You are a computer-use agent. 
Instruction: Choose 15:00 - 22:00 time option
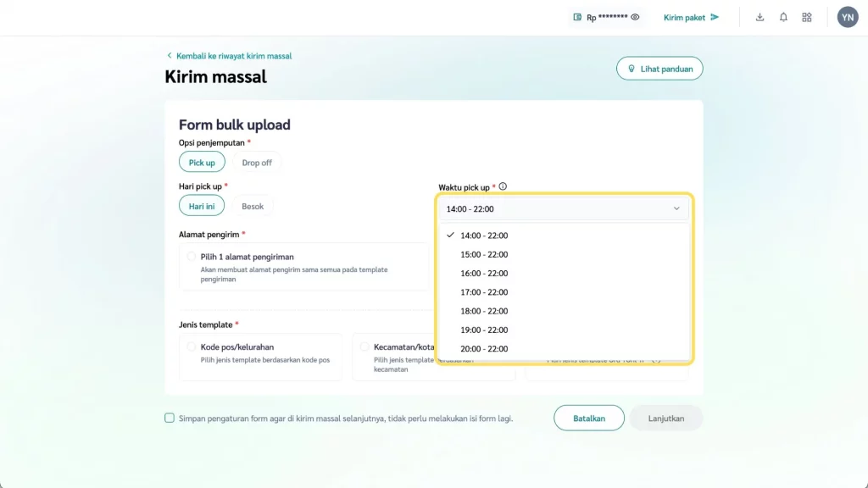click(484, 254)
